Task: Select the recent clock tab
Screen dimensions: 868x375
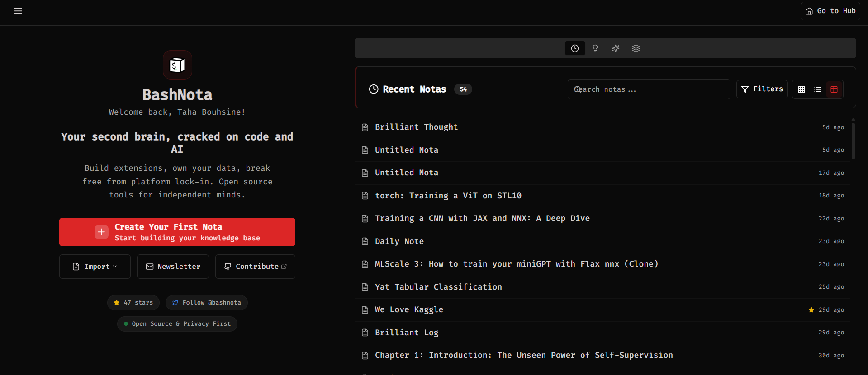Action: (574, 48)
